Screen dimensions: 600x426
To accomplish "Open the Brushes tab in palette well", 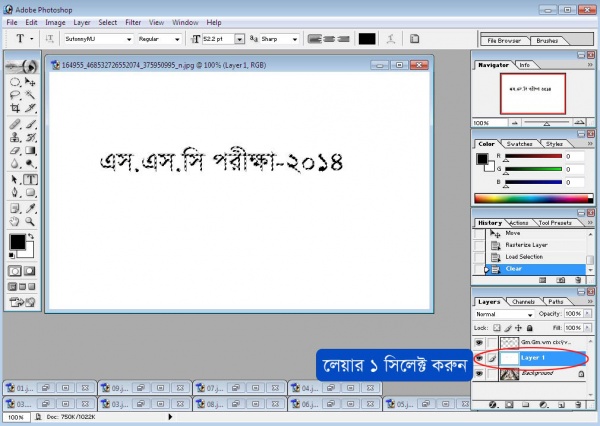I will click(x=547, y=41).
